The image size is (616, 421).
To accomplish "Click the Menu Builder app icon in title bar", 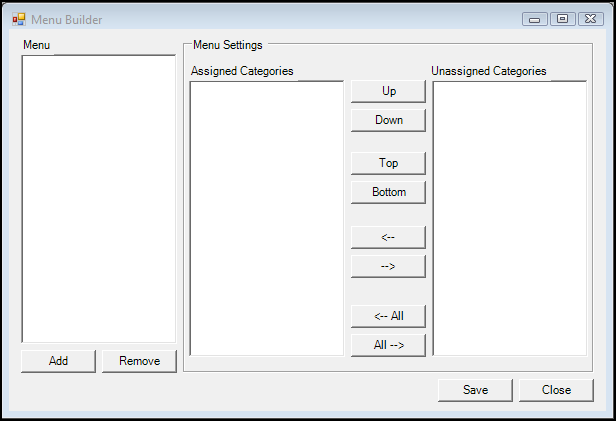I will point(18,19).
